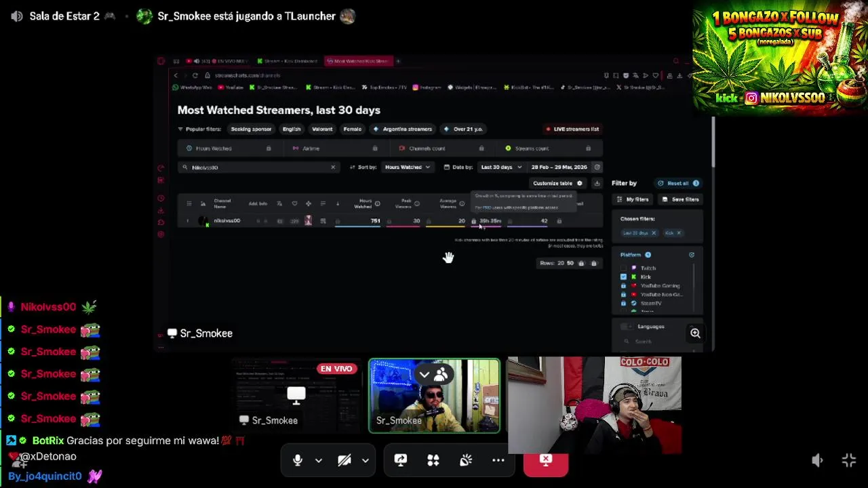Set rows per page to 50
The image size is (868, 488).
[x=570, y=263]
